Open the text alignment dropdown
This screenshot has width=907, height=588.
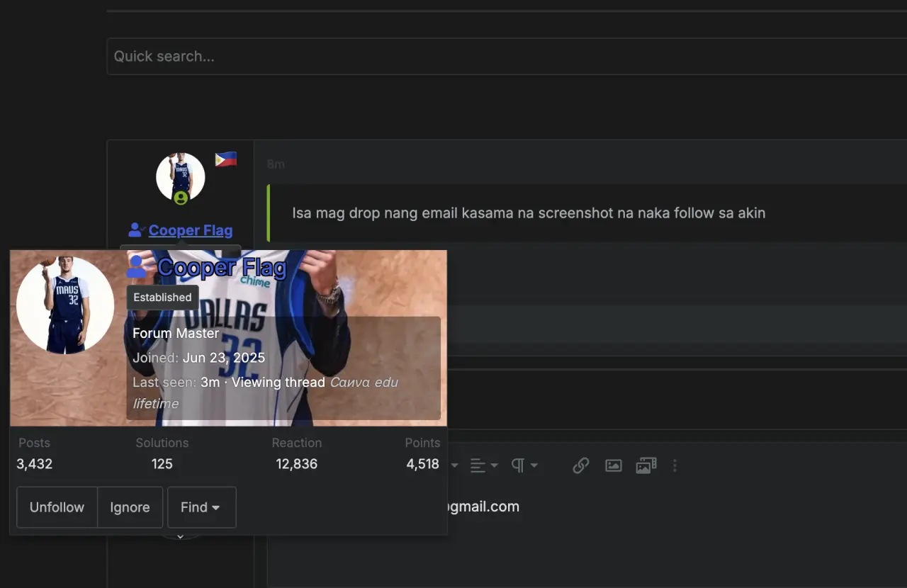pos(484,465)
